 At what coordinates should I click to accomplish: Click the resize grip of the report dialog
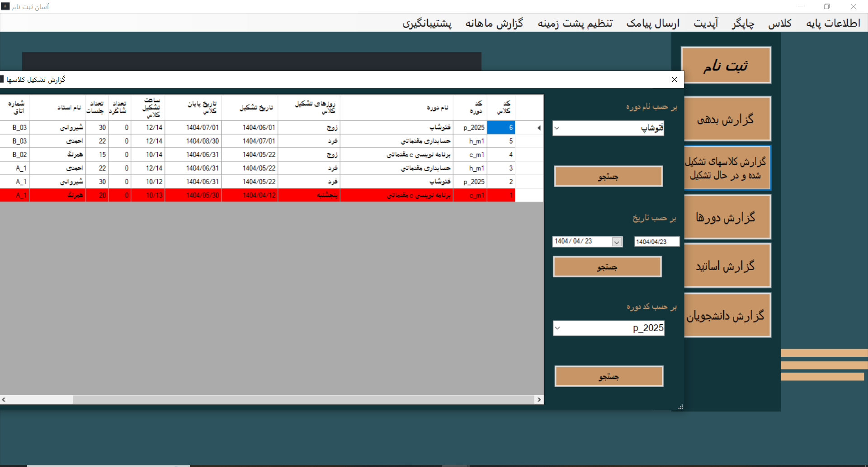(x=680, y=407)
